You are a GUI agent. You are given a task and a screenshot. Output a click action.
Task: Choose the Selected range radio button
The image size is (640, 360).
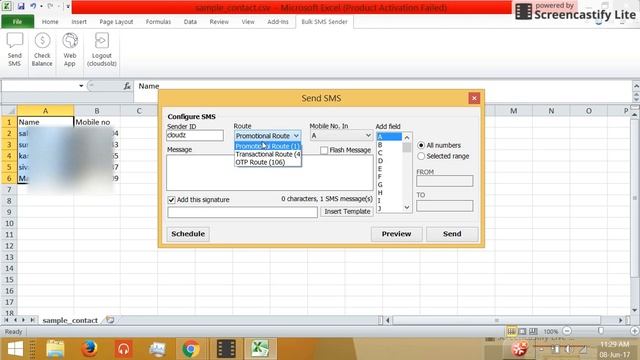(421, 156)
